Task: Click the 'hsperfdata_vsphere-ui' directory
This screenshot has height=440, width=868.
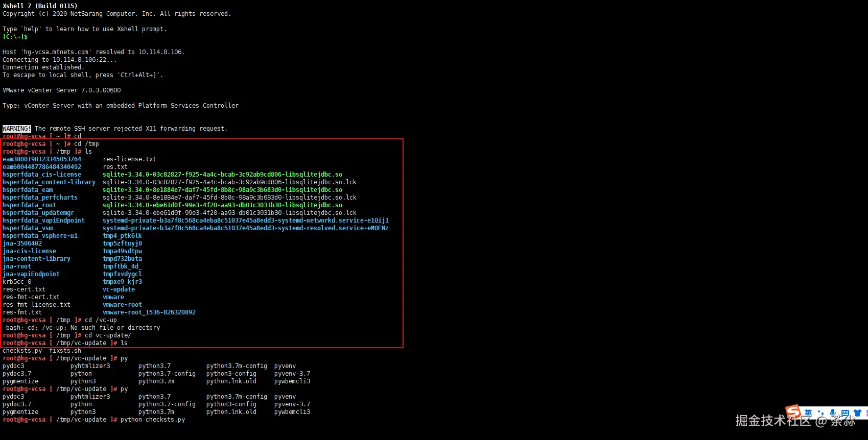Action: [40, 236]
